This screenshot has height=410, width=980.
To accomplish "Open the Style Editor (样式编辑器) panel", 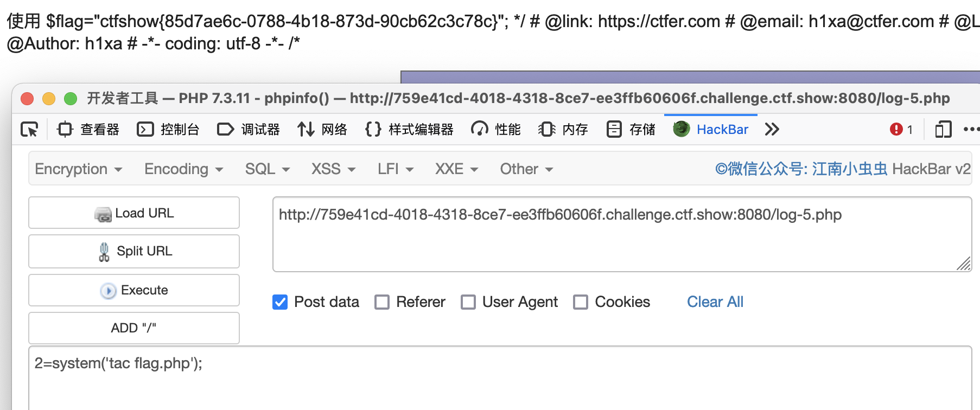I will click(x=410, y=130).
